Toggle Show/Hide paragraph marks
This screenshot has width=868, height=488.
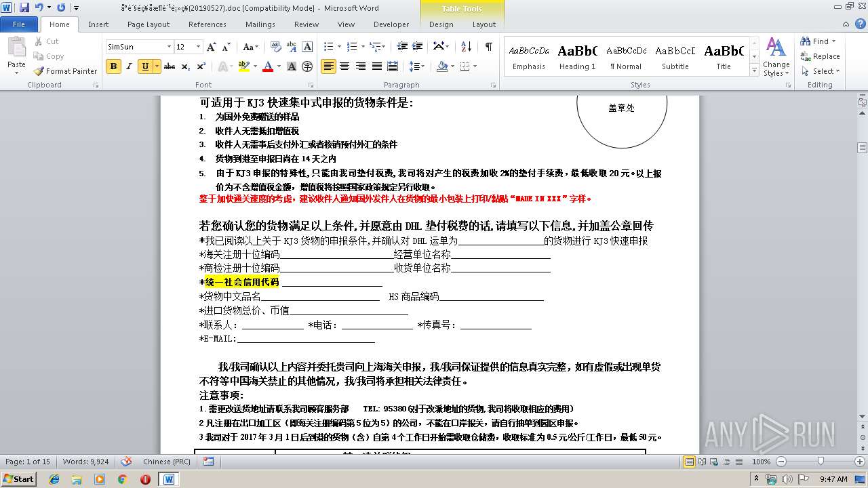click(488, 47)
